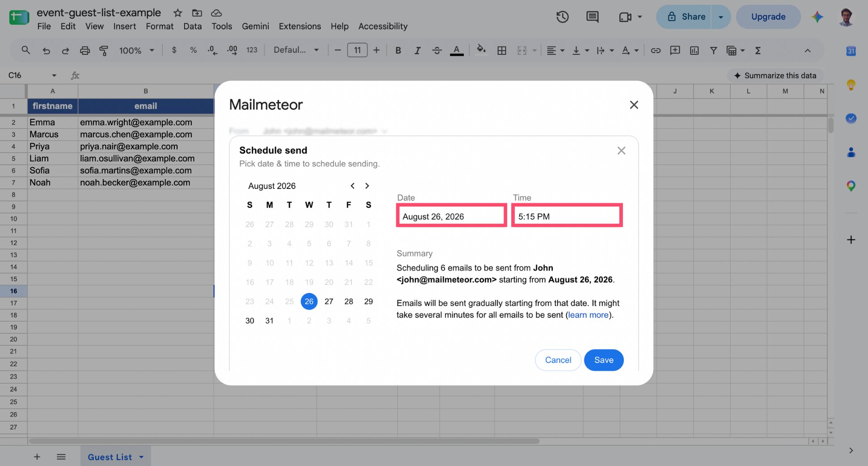The height and width of the screenshot is (466, 868).
Task: Show all comments panel
Action: pyautogui.click(x=593, y=17)
